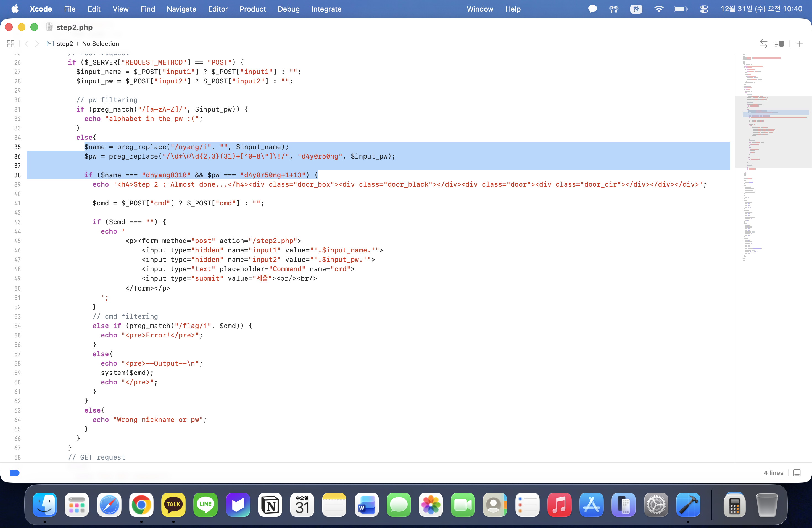Viewport: 812px width, 528px height.
Task: Open the step2 breadcrumb path dropdown
Action: (x=64, y=44)
